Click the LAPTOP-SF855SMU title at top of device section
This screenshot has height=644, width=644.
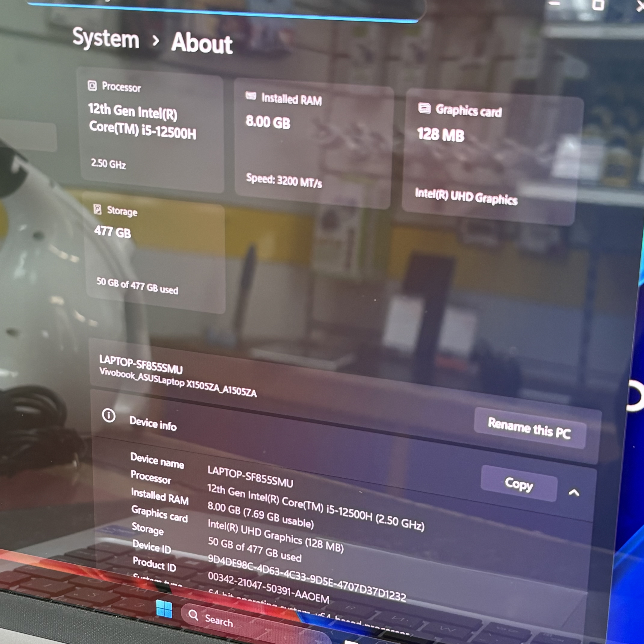coord(141,364)
